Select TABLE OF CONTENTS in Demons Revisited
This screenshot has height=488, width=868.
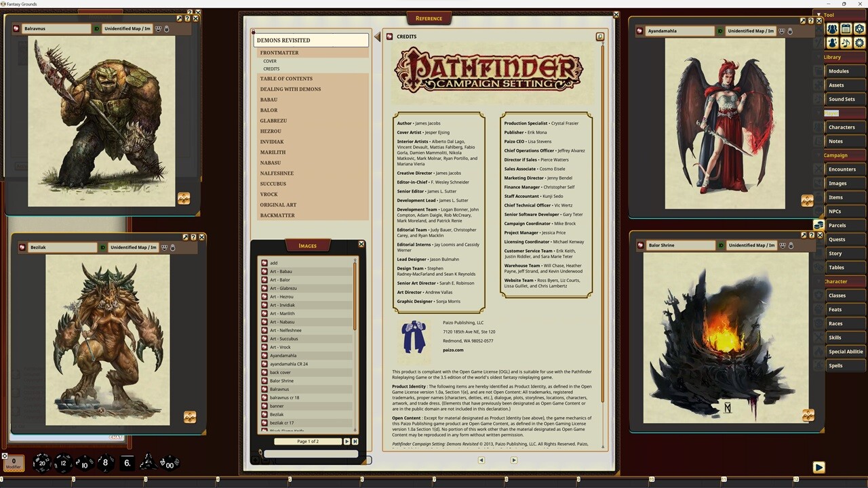click(285, 79)
